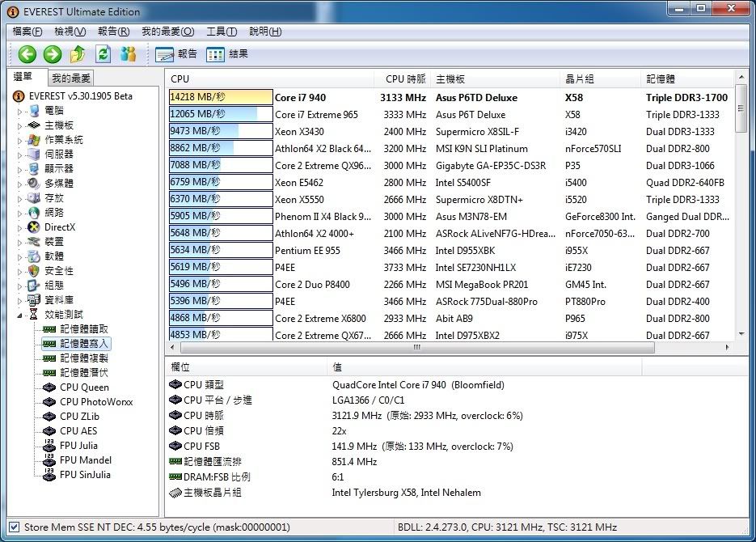Select the 裝置 devices icon
Image resolution: width=756 pixels, height=542 pixels.
coord(34,242)
